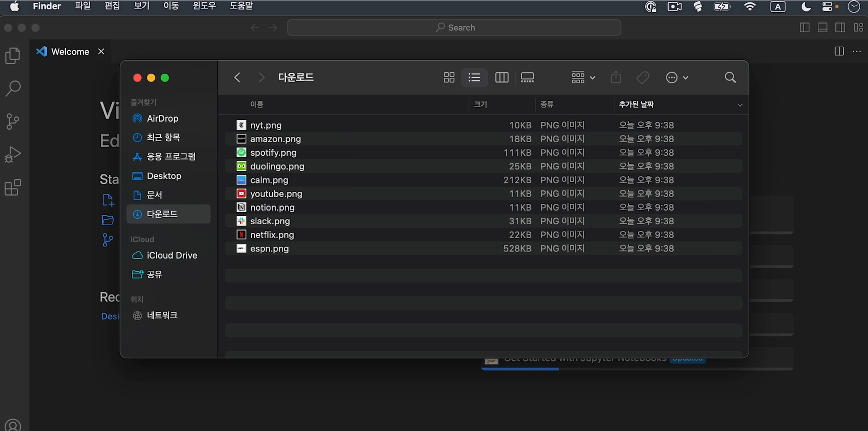Screen dimensions: 868x431
Task: Sort files by 크기 column header
Action: 480,104
